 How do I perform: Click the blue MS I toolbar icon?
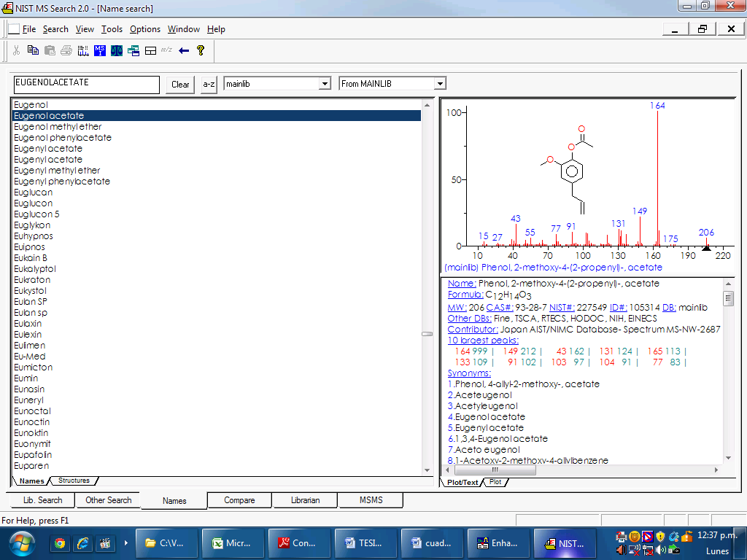tap(99, 50)
